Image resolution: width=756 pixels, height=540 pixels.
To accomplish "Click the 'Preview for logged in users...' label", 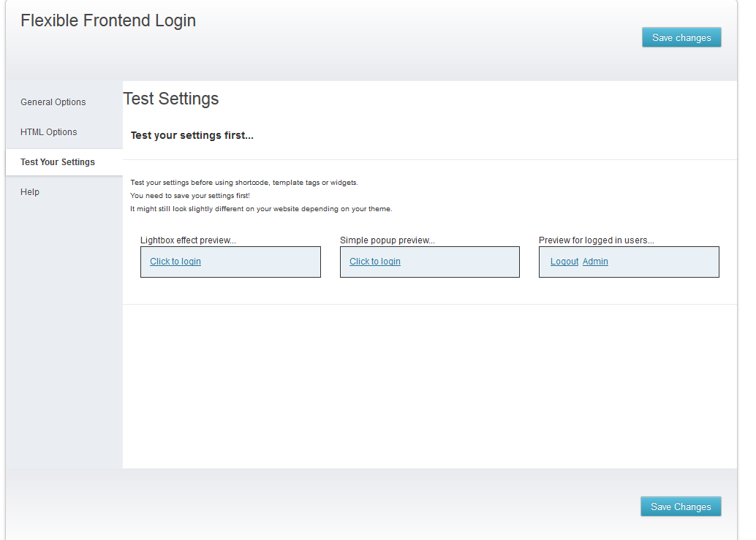I will (597, 240).
